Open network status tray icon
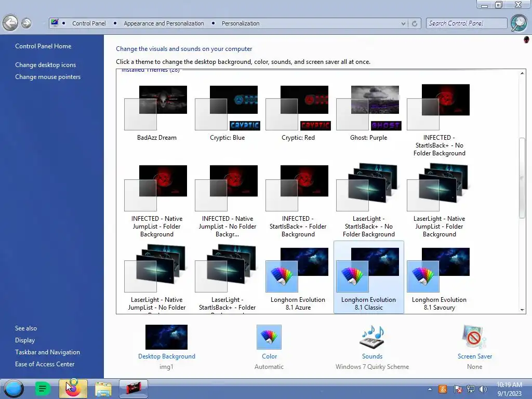 pyautogui.click(x=471, y=389)
